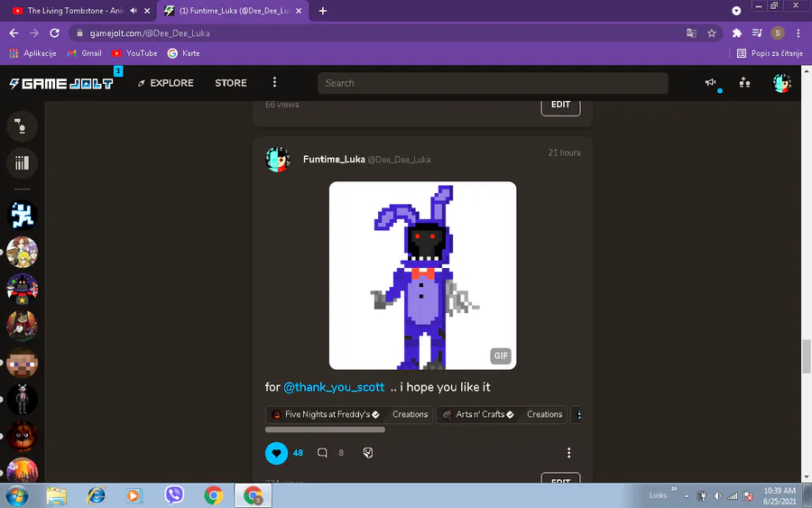
Task: Open notifications megaphone icon
Action: coord(711,82)
